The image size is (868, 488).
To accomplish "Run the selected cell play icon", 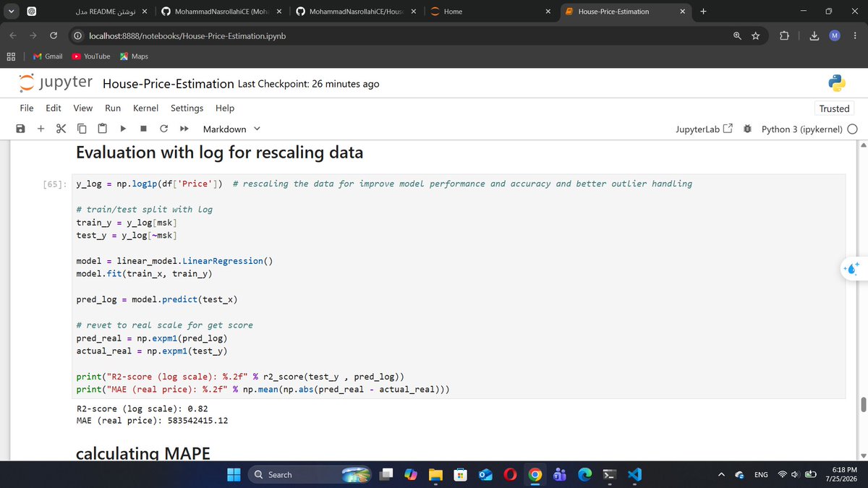I will [x=123, y=129].
